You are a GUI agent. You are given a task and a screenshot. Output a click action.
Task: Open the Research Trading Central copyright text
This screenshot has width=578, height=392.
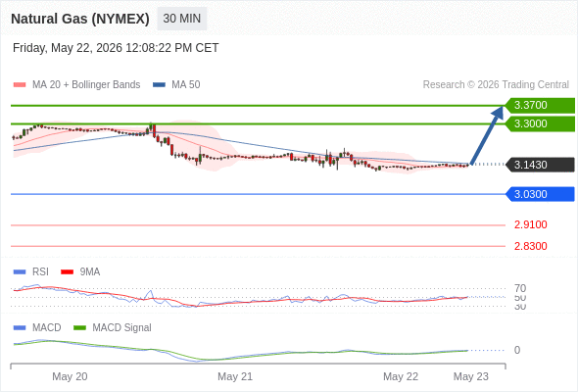point(496,85)
